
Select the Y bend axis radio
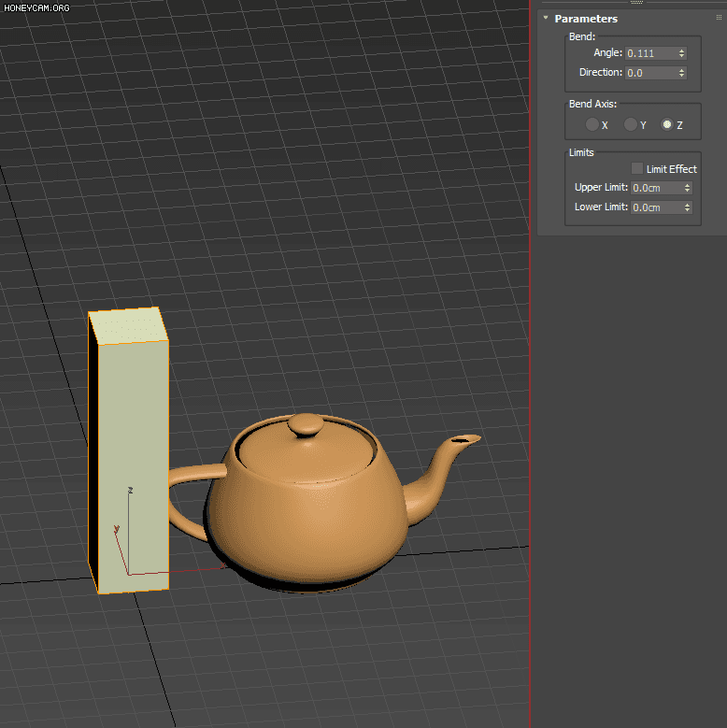pos(630,124)
